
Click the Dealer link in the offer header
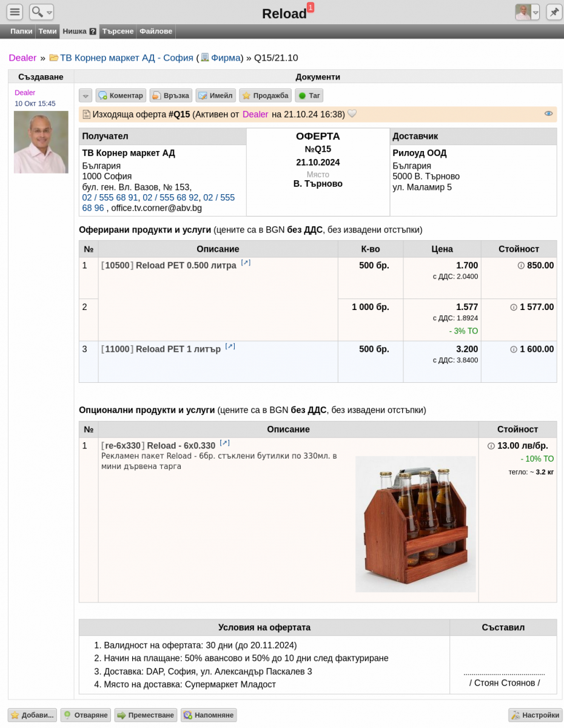tap(255, 114)
